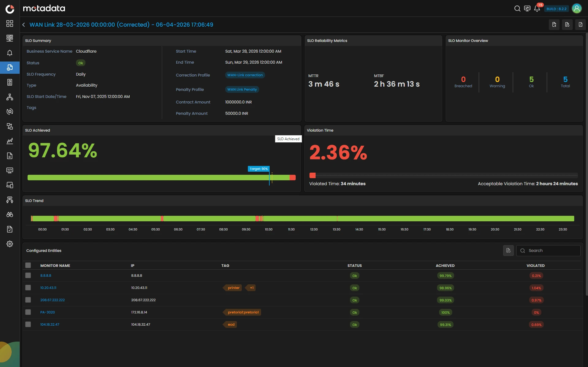
Task: Sort by ACHIEVED column header
Action: click(445, 265)
